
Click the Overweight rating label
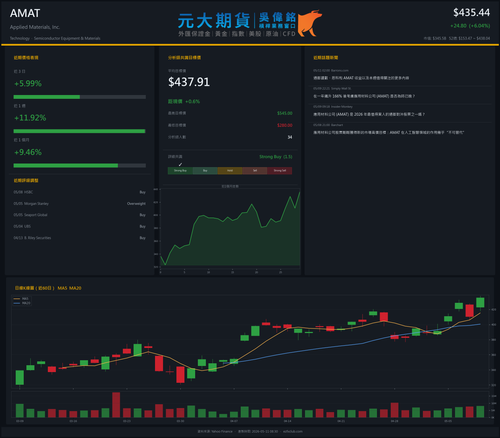pos(136,204)
